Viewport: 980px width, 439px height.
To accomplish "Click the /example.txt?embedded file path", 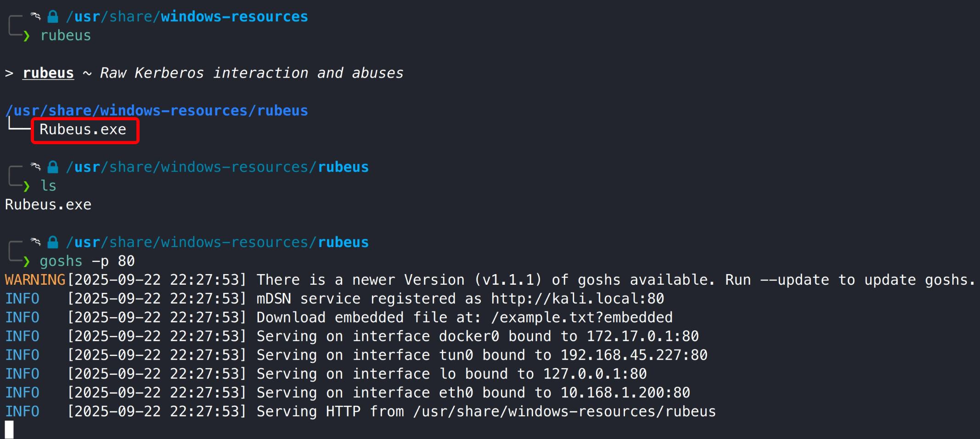I will click(581, 318).
